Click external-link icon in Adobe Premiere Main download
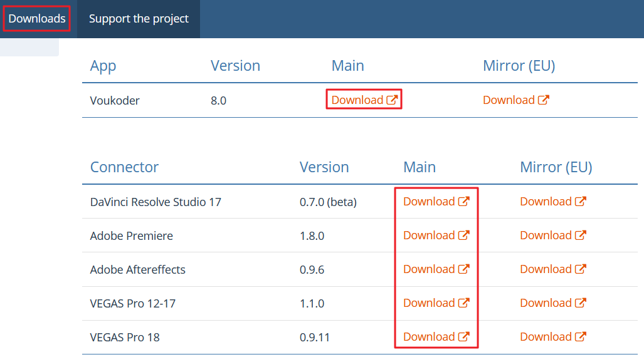Image resolution: width=644 pixels, height=362 pixels. coord(463,235)
